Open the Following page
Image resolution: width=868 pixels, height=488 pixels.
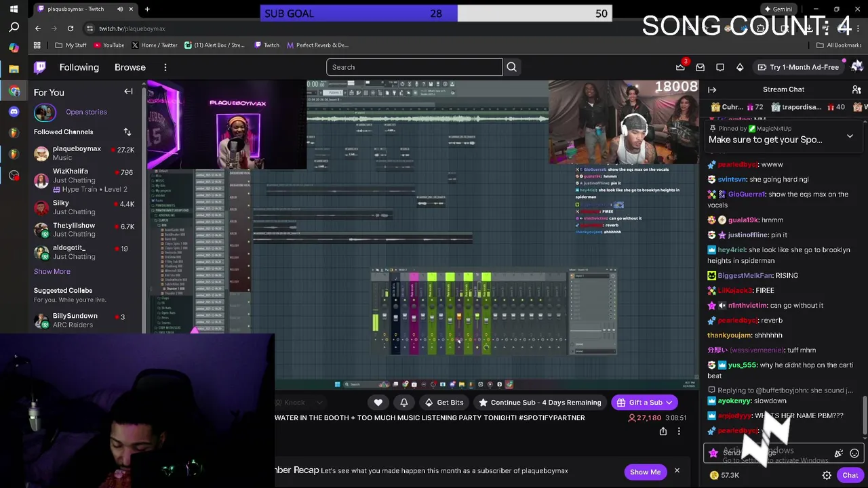pyautogui.click(x=79, y=67)
